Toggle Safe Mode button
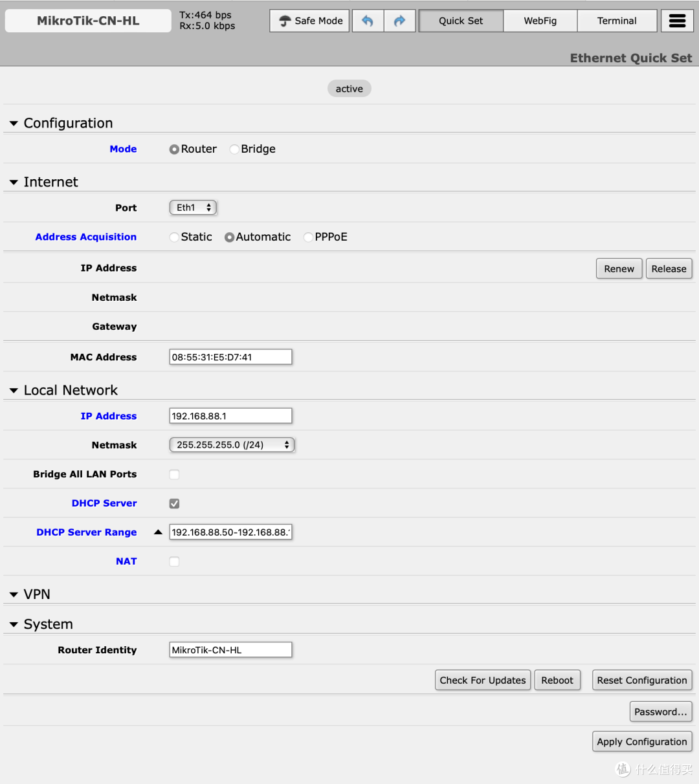Viewport: 699px width, 784px height. click(x=310, y=21)
